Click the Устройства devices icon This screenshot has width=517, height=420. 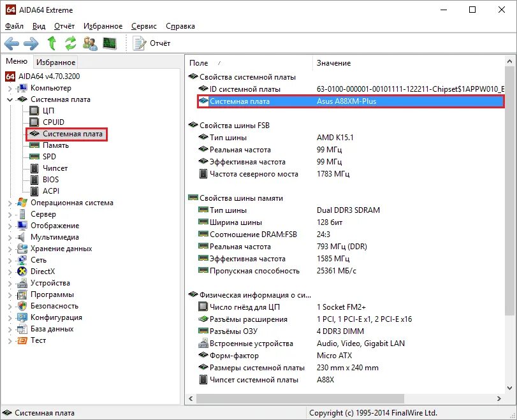pos(22,283)
